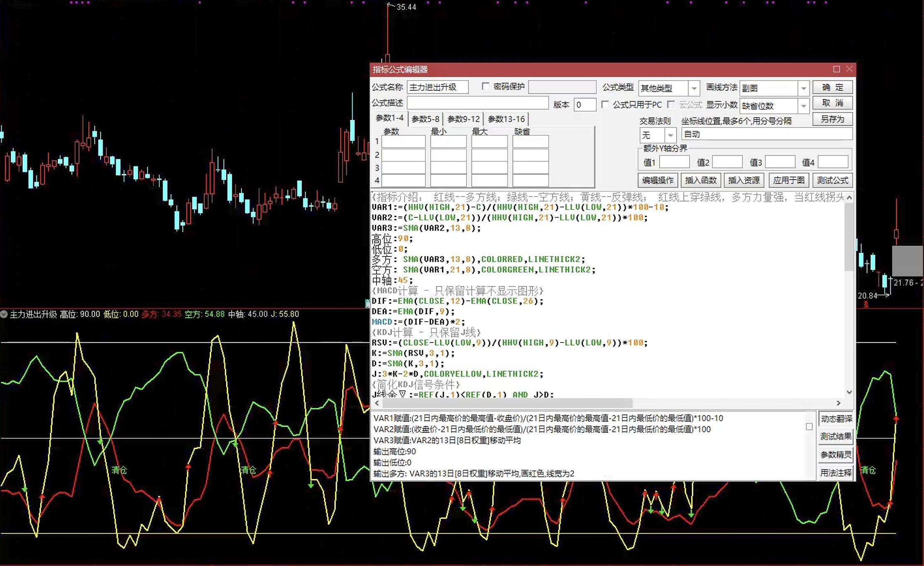Open the 画线方法 drawing method dropdown
Screen dimensions: 924x566
tap(804, 88)
